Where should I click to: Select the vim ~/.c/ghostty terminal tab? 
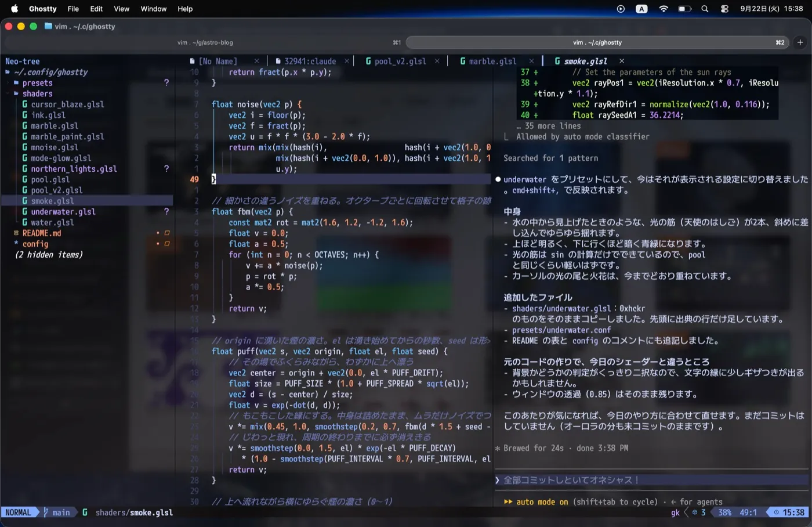tap(597, 42)
